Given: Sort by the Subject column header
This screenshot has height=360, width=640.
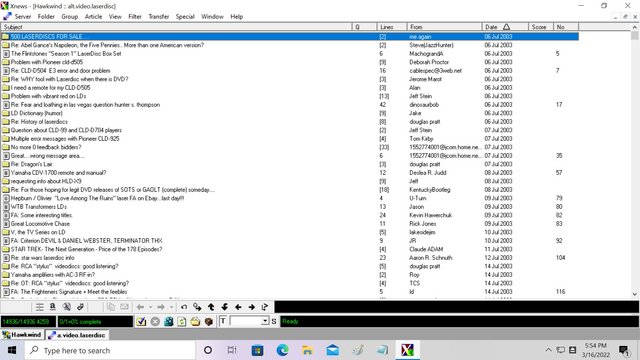Looking at the screenshot, I should [176, 27].
